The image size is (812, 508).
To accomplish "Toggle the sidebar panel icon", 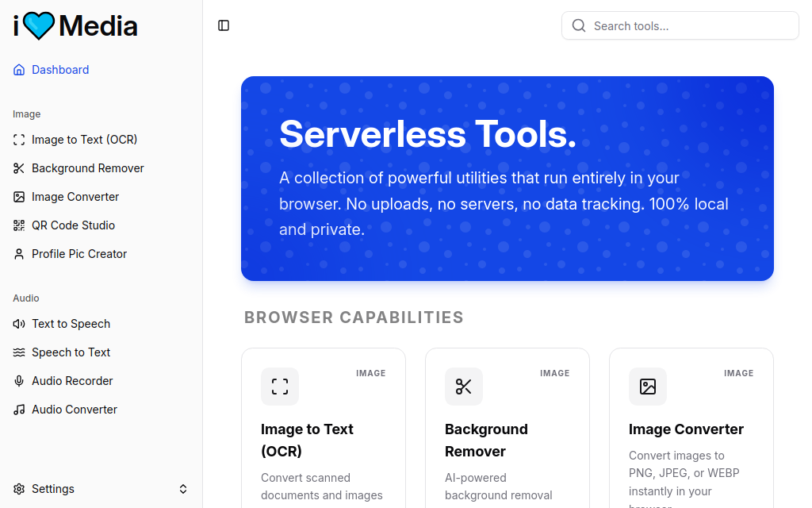I will click(x=224, y=25).
